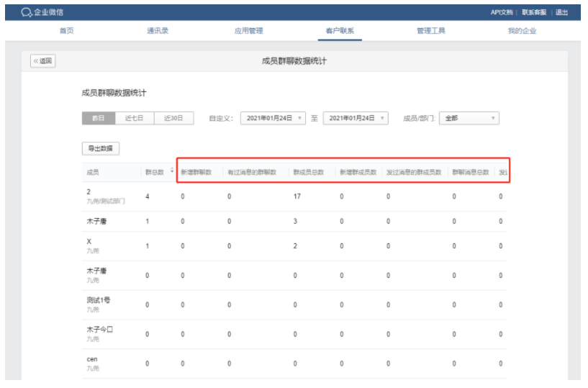Click the 联系客服 link
This screenshot has width=588, height=388.
click(x=534, y=12)
